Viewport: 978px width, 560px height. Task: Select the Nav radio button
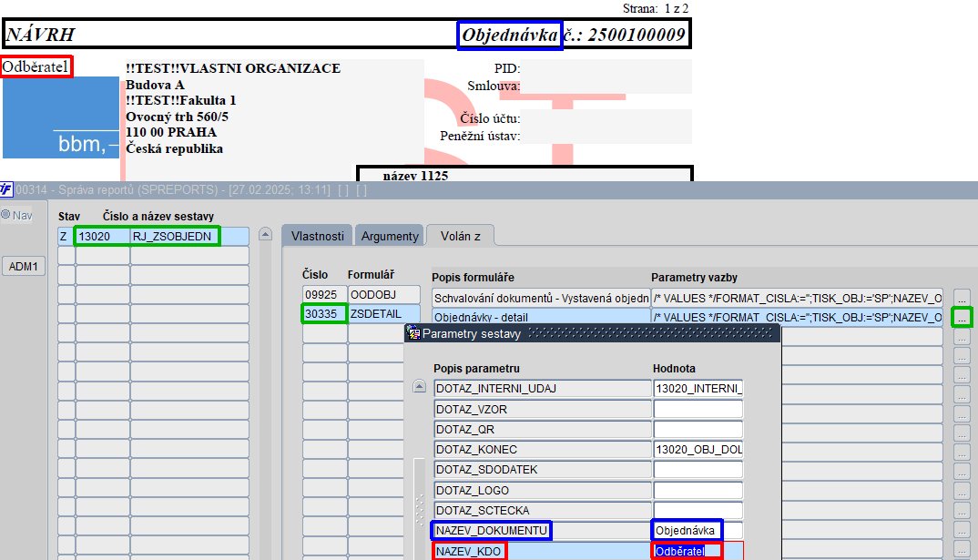pyautogui.click(x=5, y=215)
